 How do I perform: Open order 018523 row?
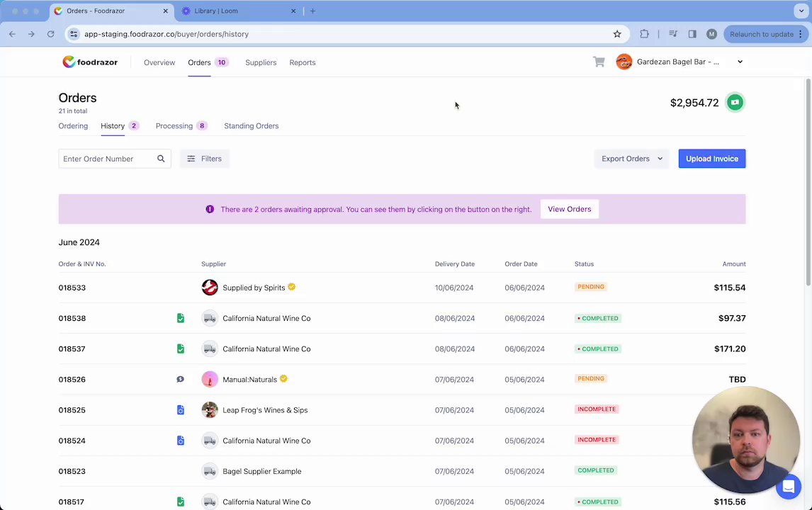pyautogui.click(x=402, y=471)
